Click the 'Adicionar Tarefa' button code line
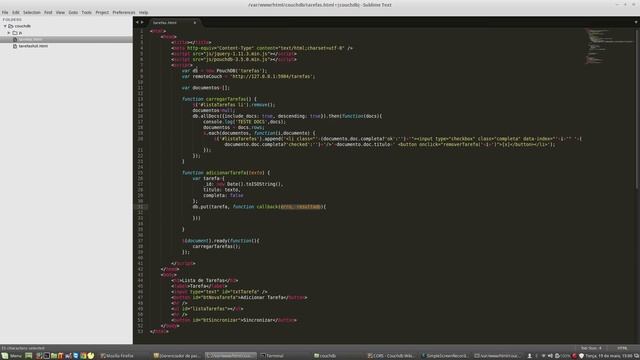The height and width of the screenshot is (360, 640). point(239,298)
